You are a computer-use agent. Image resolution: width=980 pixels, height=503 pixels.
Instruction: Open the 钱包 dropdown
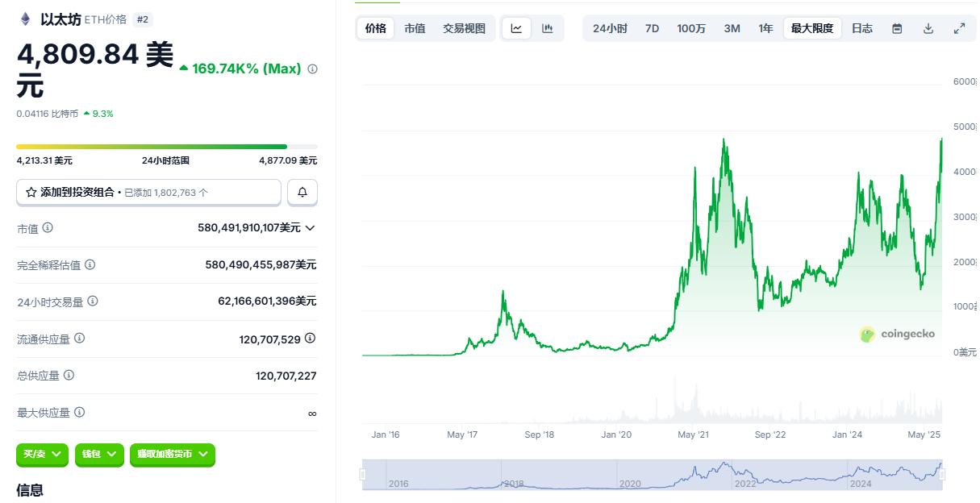[99, 455]
